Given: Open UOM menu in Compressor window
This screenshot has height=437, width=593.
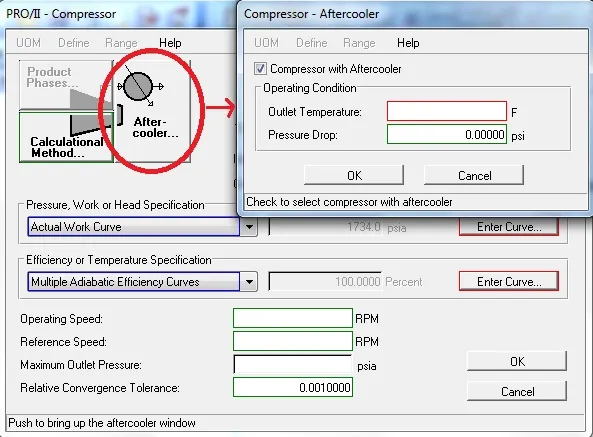Looking at the screenshot, I should click(28, 43).
